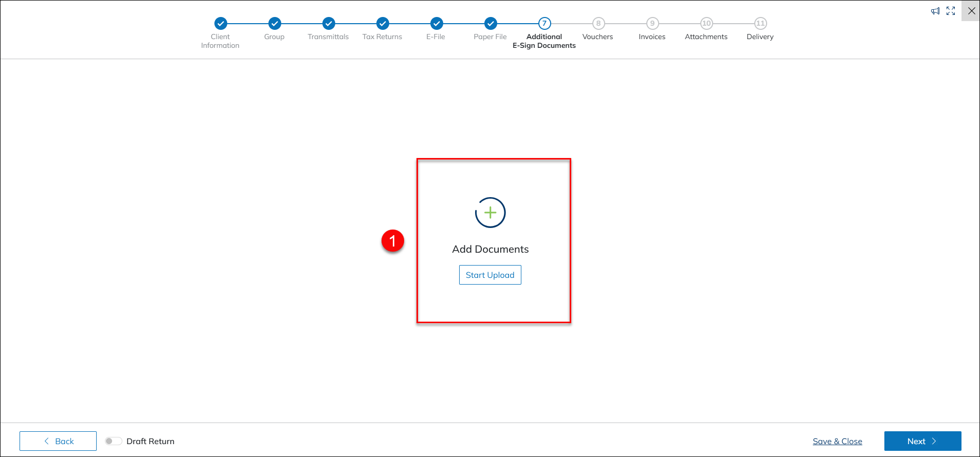Image resolution: width=980 pixels, height=457 pixels.
Task: Select the Group step checkmark circle
Action: pos(275,24)
